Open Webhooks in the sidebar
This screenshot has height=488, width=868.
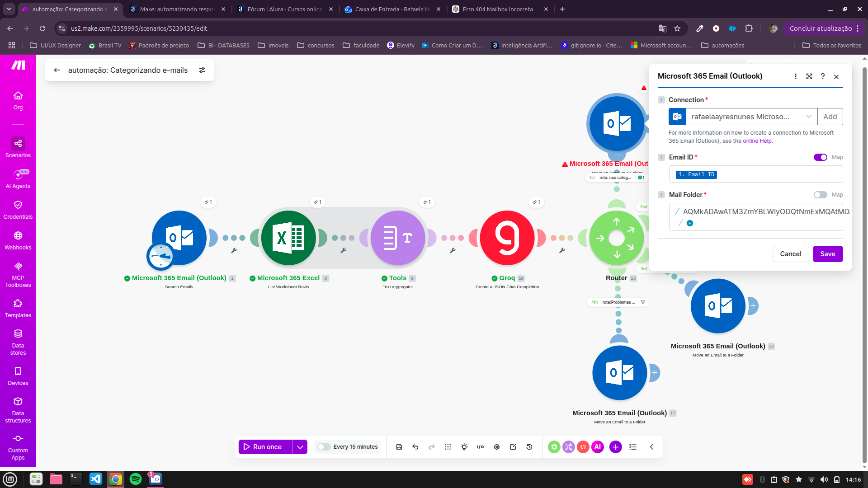(18, 240)
